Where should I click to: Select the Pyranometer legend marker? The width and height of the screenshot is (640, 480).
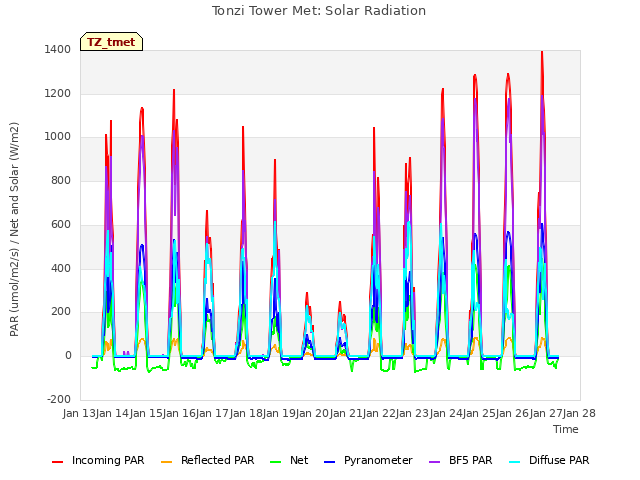[x=329, y=462]
